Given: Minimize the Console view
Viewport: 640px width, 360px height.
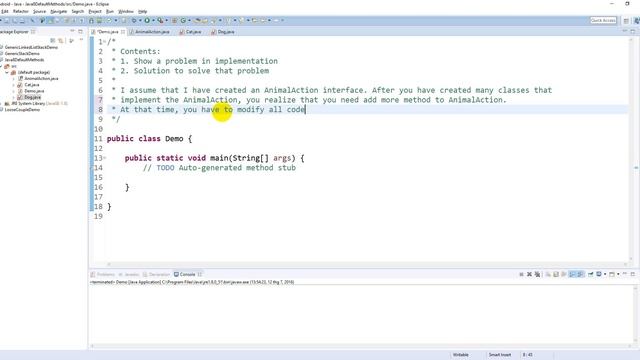Looking at the screenshot, I should click(x=625, y=274).
